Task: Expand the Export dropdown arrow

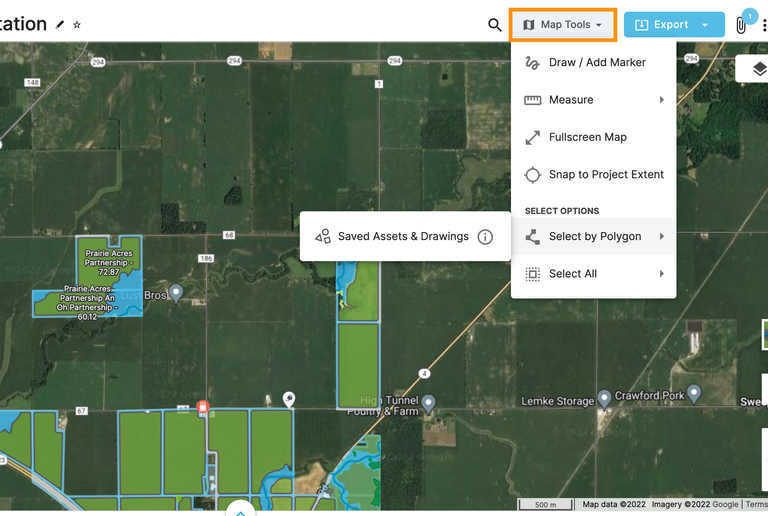Action: (705, 24)
